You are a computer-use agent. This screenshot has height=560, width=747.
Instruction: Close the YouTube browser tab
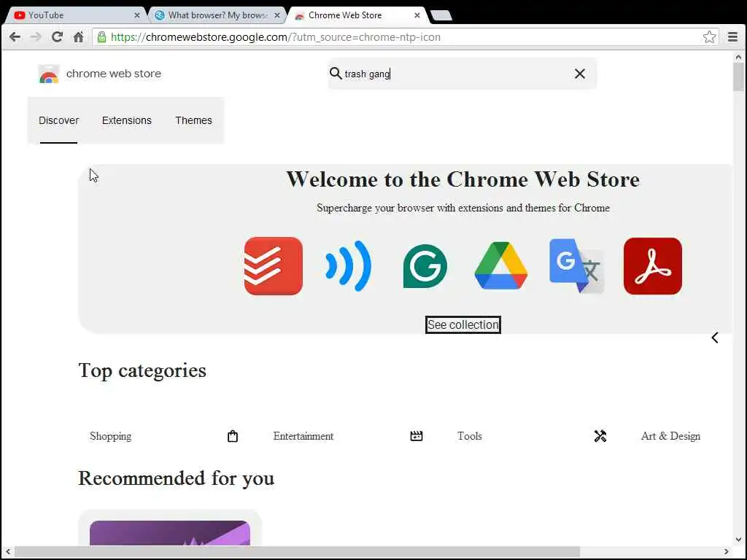point(136,15)
